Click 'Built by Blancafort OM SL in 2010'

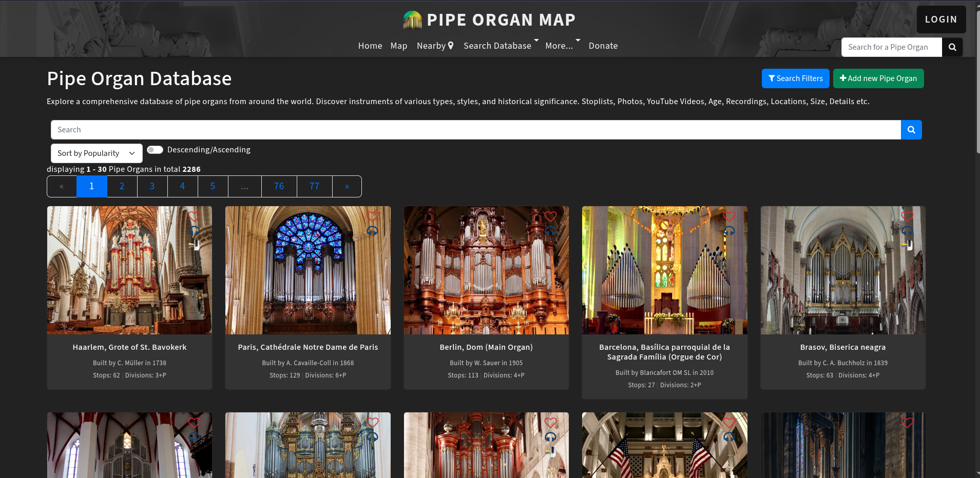[x=665, y=373]
